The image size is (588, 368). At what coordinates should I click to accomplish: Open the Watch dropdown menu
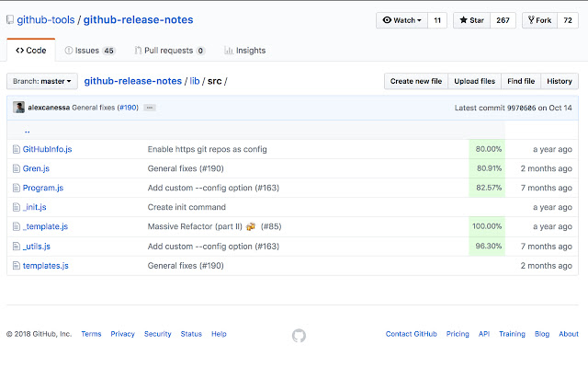(401, 20)
